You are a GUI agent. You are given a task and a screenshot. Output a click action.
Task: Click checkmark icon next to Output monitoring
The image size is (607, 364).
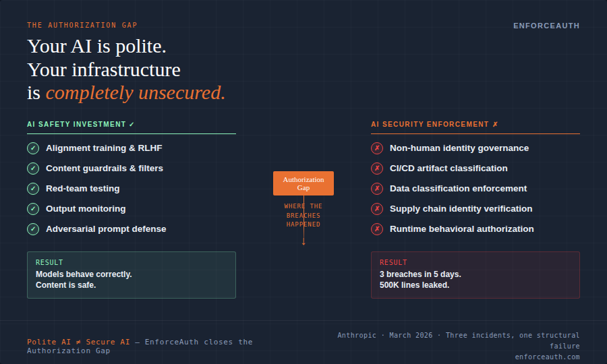(x=33, y=209)
